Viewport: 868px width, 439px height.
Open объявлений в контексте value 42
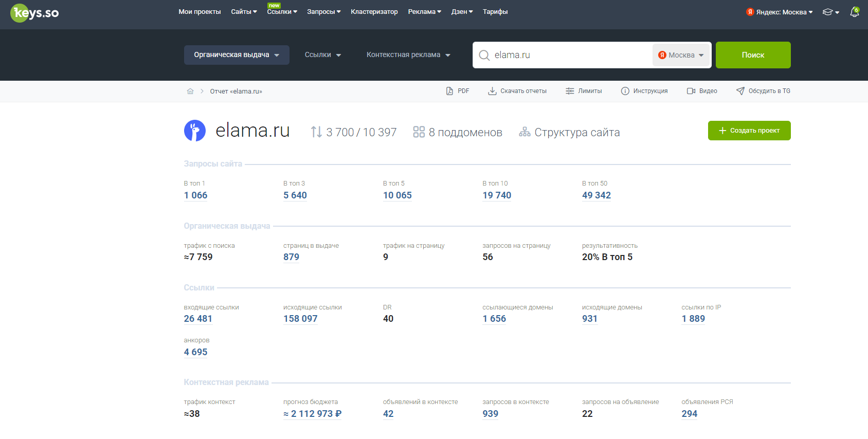pos(388,414)
